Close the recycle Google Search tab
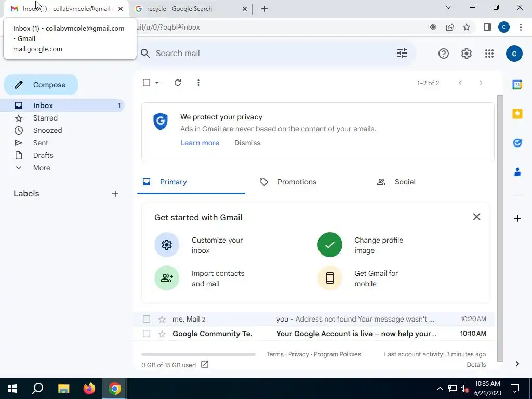 245,9
